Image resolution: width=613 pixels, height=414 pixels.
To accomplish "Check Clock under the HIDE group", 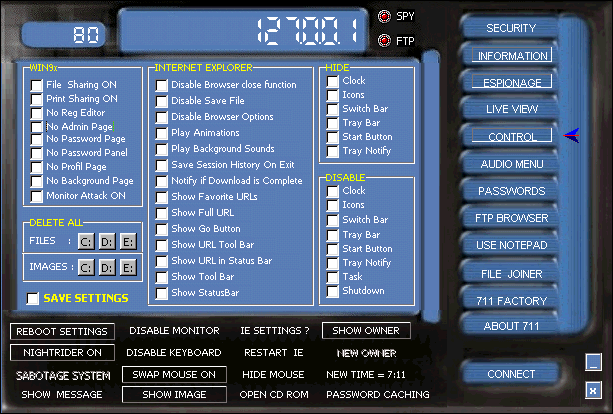I will click(x=333, y=81).
